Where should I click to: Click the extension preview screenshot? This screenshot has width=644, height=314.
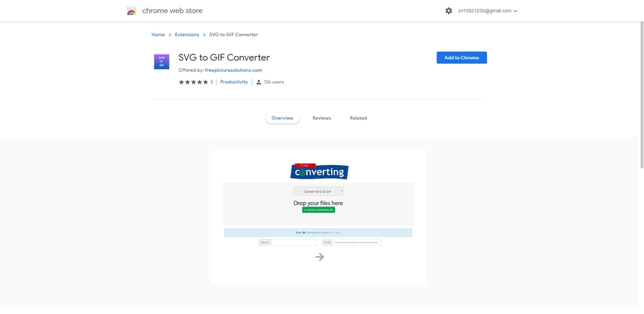coord(319,217)
